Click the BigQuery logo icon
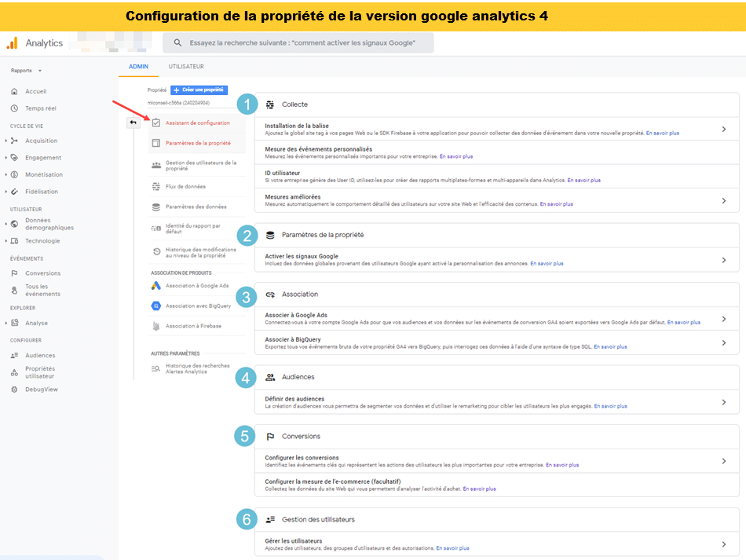 tap(156, 306)
